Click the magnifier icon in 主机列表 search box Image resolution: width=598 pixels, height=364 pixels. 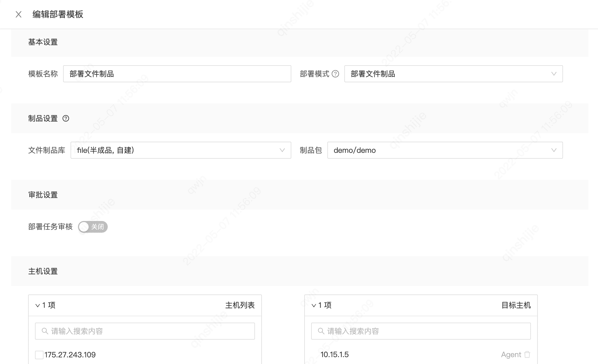(45, 331)
